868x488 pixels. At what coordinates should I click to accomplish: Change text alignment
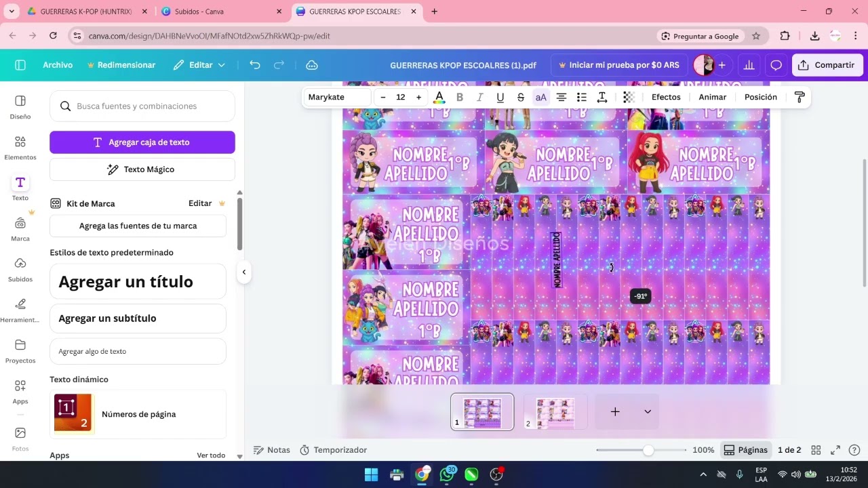click(x=561, y=97)
